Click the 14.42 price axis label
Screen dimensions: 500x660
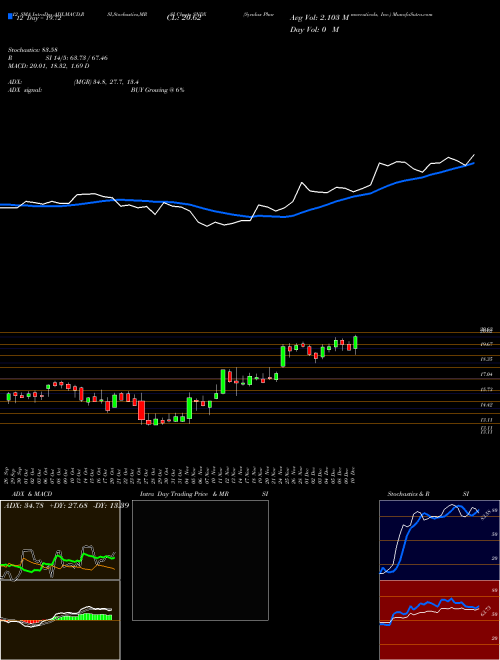pyautogui.click(x=487, y=405)
